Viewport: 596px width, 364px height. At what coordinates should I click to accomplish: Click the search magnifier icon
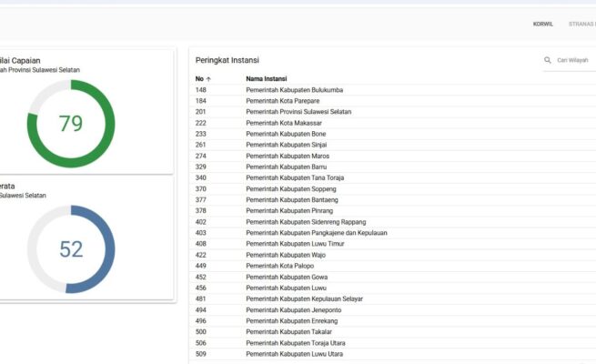548,60
